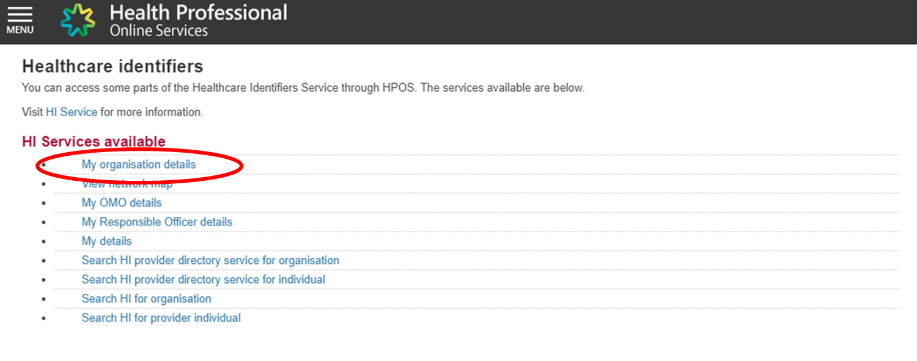
Task: Open the View network map link
Action: pos(127,184)
